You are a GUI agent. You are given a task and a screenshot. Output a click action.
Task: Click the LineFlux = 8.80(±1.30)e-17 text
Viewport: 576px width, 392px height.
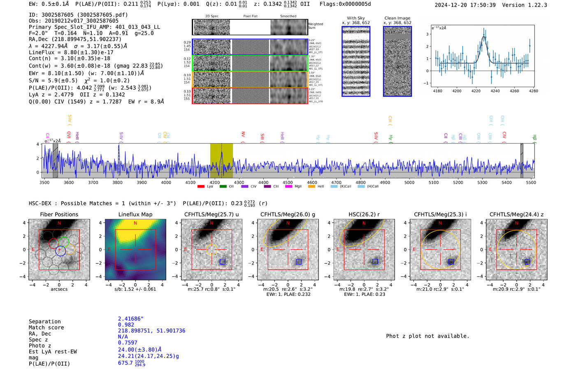[71, 52]
